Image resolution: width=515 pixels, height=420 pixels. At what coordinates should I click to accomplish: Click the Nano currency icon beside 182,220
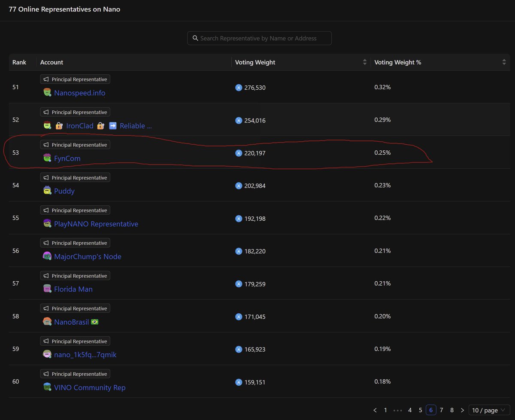pyautogui.click(x=239, y=251)
